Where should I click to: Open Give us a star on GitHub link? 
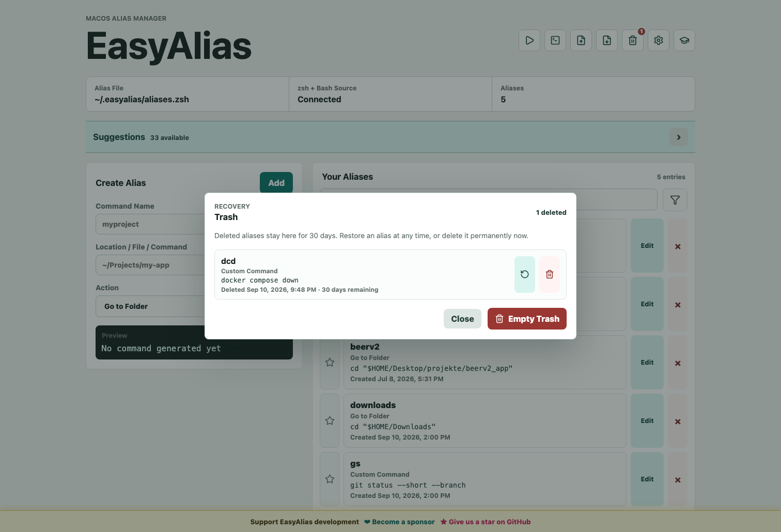tap(486, 522)
